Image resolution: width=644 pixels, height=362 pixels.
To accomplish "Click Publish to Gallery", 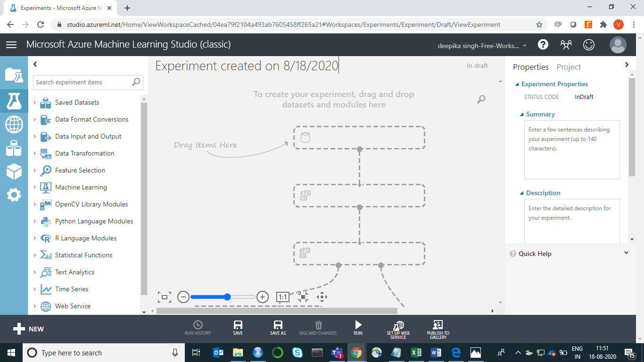I will point(438,330).
